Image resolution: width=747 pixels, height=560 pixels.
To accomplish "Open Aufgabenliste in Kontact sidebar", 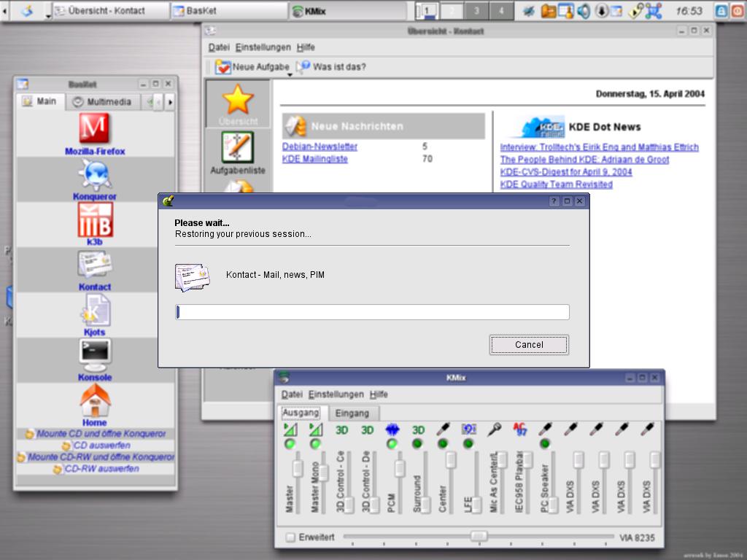I will tap(238, 147).
